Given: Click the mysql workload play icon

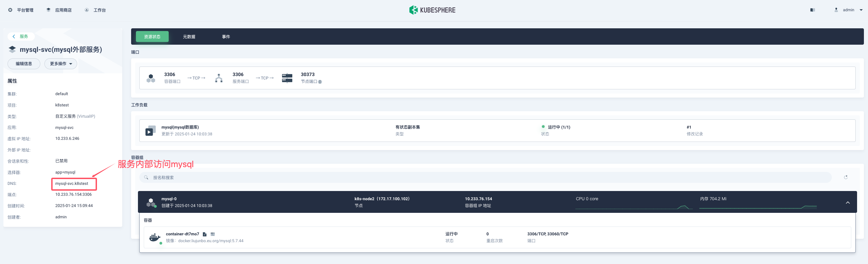Looking at the screenshot, I should point(150,131).
